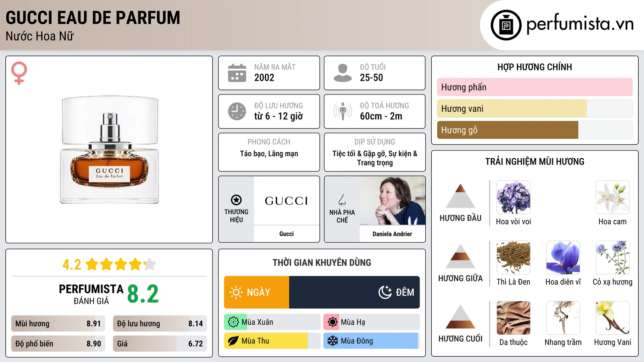Screen dimensions: 644x362
Task: Click the 4.2 star rating number
Action: [72, 265]
